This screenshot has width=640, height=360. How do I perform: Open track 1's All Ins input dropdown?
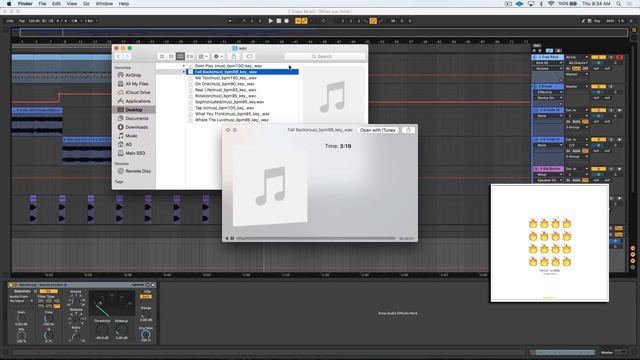(x=577, y=57)
